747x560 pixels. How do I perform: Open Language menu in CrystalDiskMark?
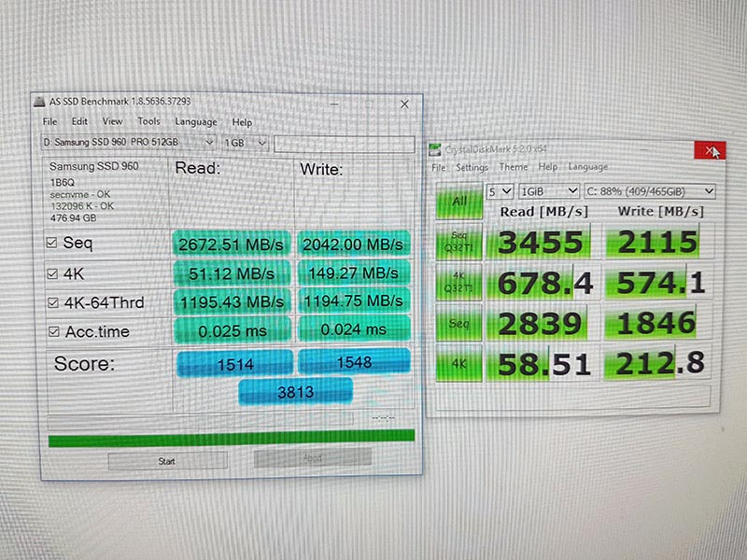click(588, 167)
